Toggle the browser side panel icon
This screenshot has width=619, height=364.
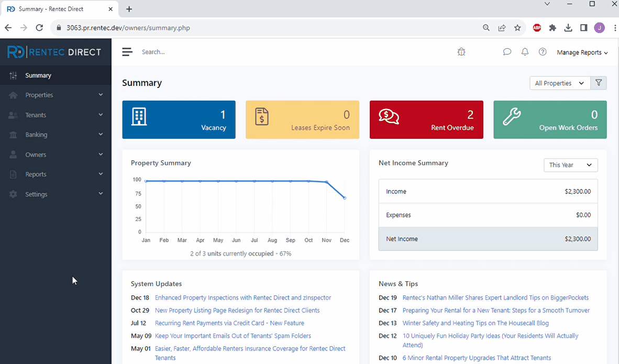pyautogui.click(x=583, y=28)
